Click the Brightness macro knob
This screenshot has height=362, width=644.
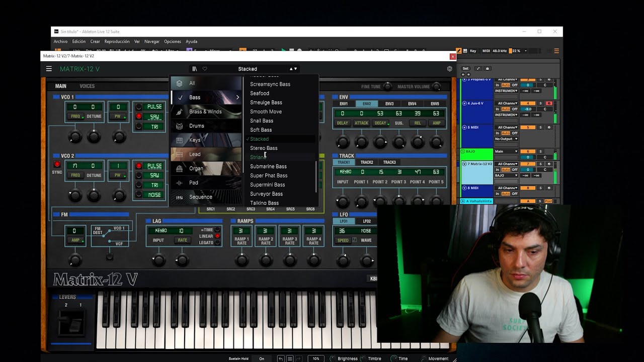(333, 358)
